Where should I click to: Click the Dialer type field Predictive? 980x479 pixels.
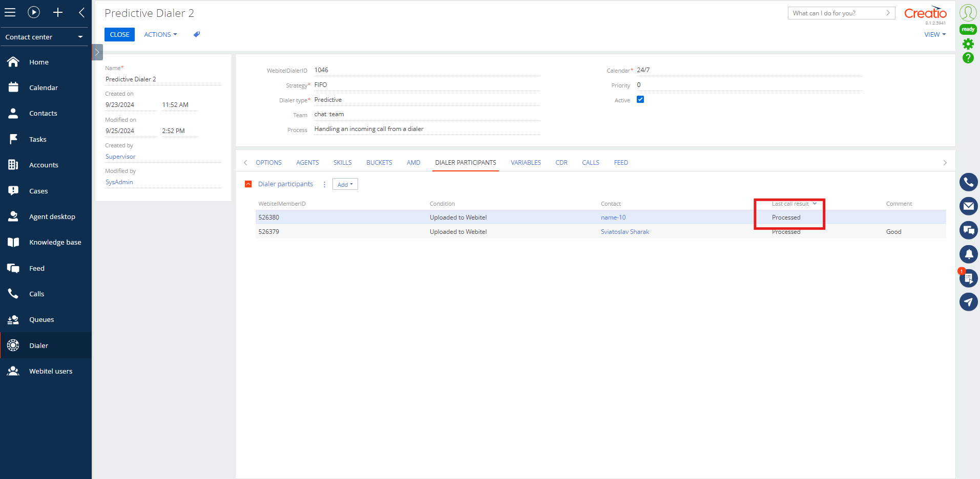427,100
